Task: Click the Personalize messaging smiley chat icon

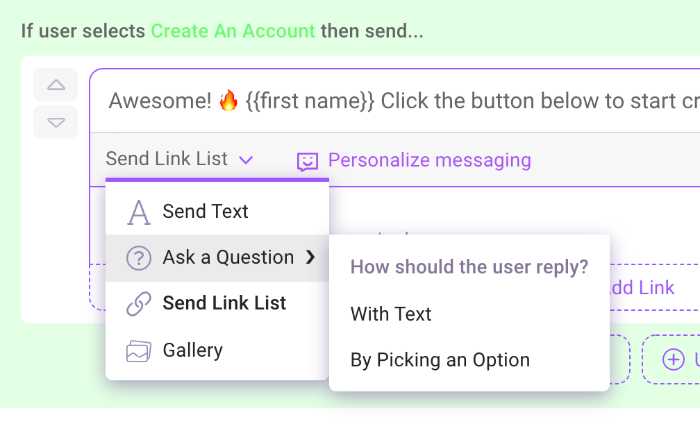Action: pyautogui.click(x=308, y=161)
